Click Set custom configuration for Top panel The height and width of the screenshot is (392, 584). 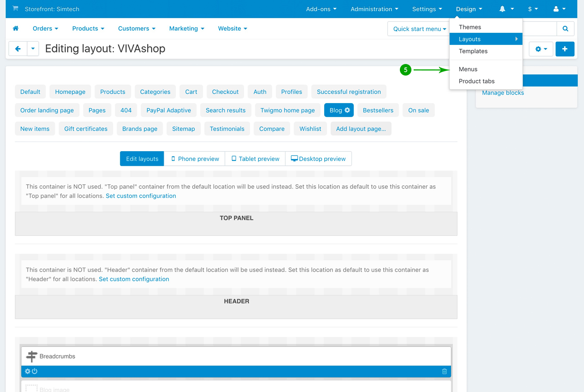point(141,196)
